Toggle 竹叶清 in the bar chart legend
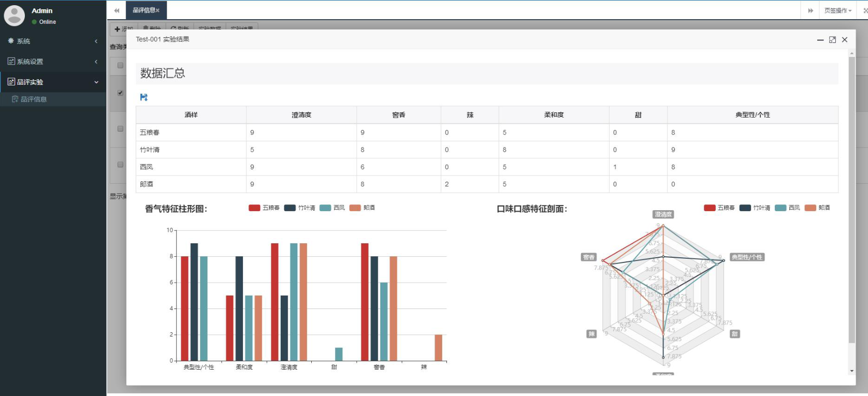This screenshot has width=868, height=396. point(300,208)
